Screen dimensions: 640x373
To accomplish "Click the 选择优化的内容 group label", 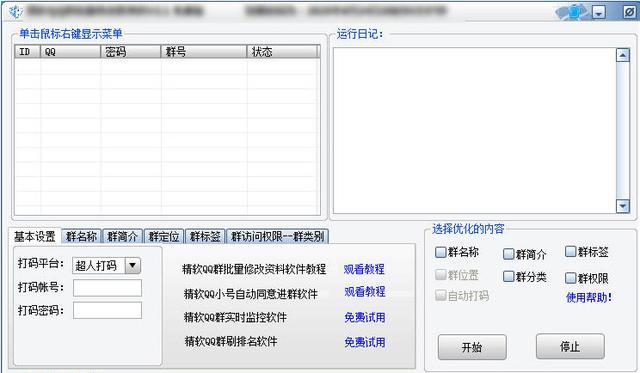I will (468, 229).
